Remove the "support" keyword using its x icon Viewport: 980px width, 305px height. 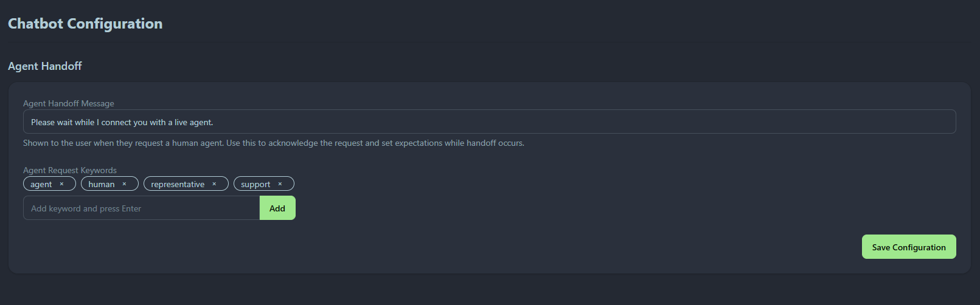pyautogui.click(x=280, y=184)
